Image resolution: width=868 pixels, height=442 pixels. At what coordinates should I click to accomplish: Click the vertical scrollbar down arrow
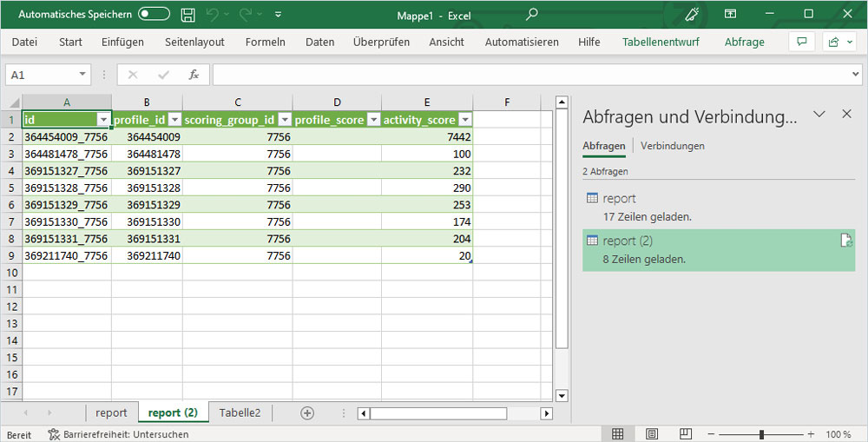pyautogui.click(x=562, y=395)
